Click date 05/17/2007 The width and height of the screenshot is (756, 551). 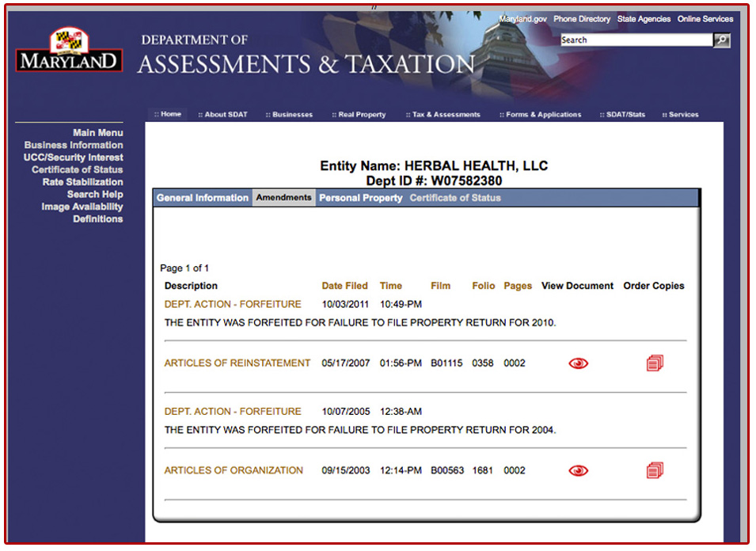tap(346, 363)
